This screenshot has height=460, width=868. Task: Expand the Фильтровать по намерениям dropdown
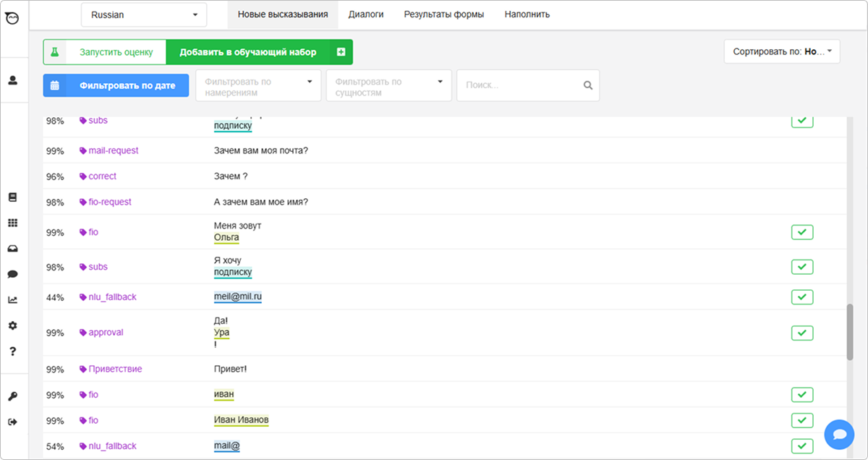pyautogui.click(x=258, y=86)
